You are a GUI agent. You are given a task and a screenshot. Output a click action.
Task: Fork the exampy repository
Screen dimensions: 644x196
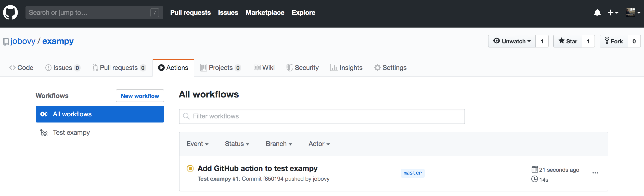click(x=614, y=41)
